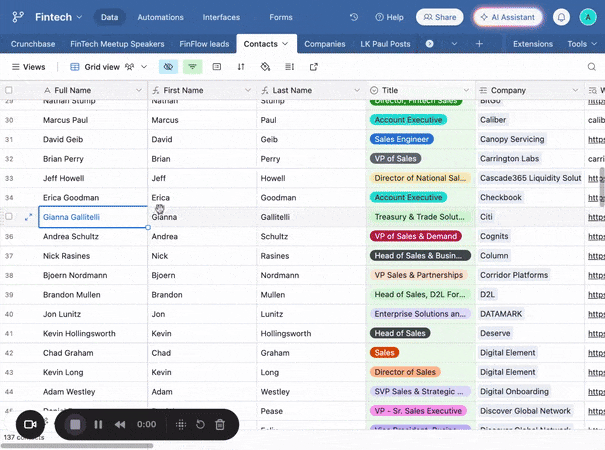Open the Full Name column menu arrow
The width and height of the screenshot is (605, 450).
[x=139, y=90]
